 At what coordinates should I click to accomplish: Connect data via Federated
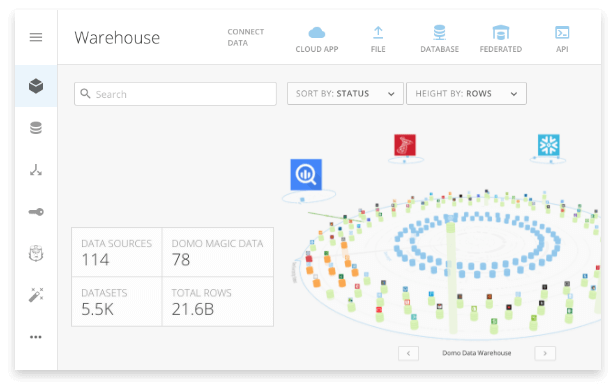[x=500, y=39]
